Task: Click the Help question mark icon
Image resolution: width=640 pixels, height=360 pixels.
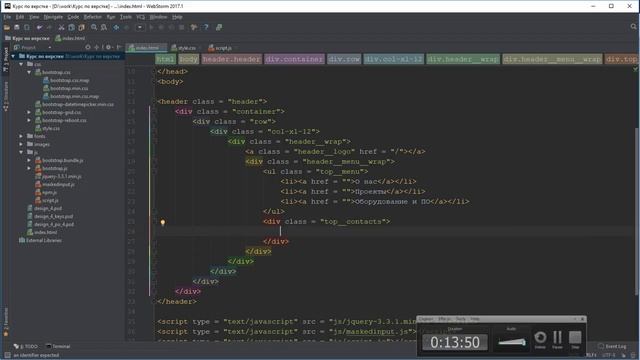Action: (206, 27)
